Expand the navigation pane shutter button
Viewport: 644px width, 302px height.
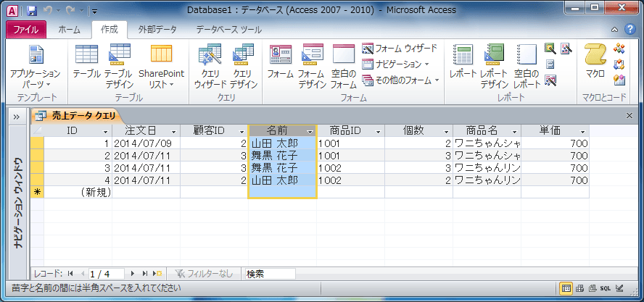tap(17, 117)
